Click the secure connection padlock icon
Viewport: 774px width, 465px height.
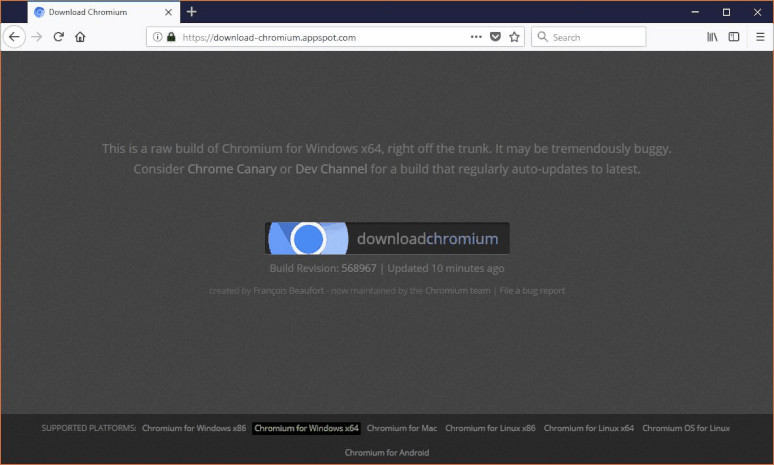171,37
